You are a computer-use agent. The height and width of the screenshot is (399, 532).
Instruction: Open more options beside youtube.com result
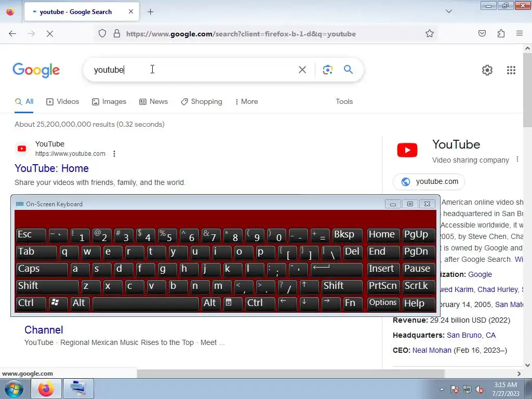(114, 154)
